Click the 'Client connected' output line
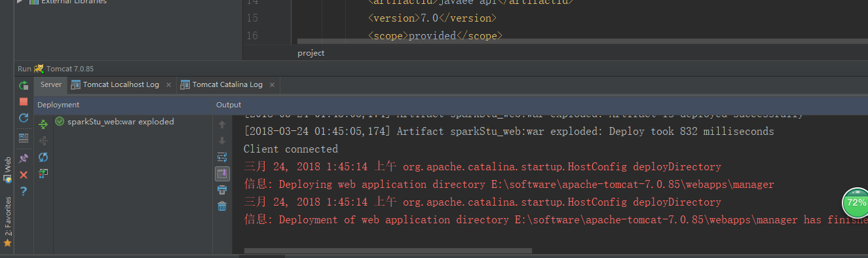 click(x=291, y=149)
